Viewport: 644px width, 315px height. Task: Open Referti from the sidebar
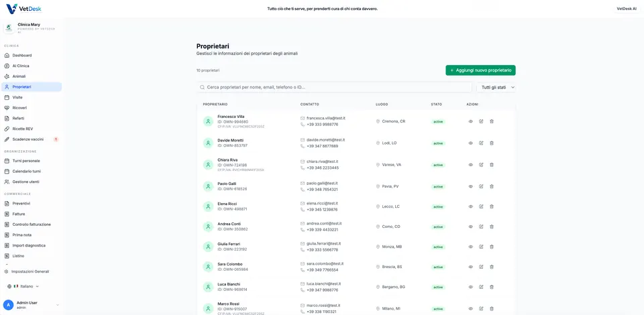coord(32,118)
